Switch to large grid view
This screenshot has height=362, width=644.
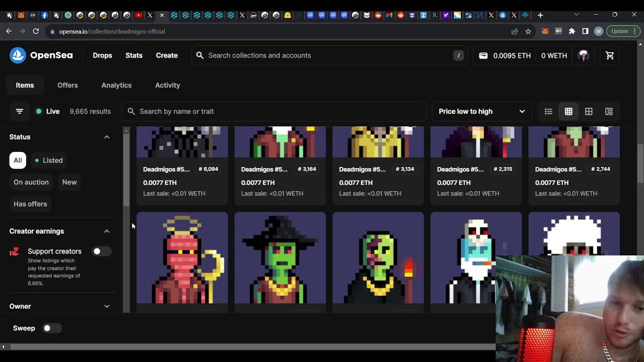tap(589, 111)
